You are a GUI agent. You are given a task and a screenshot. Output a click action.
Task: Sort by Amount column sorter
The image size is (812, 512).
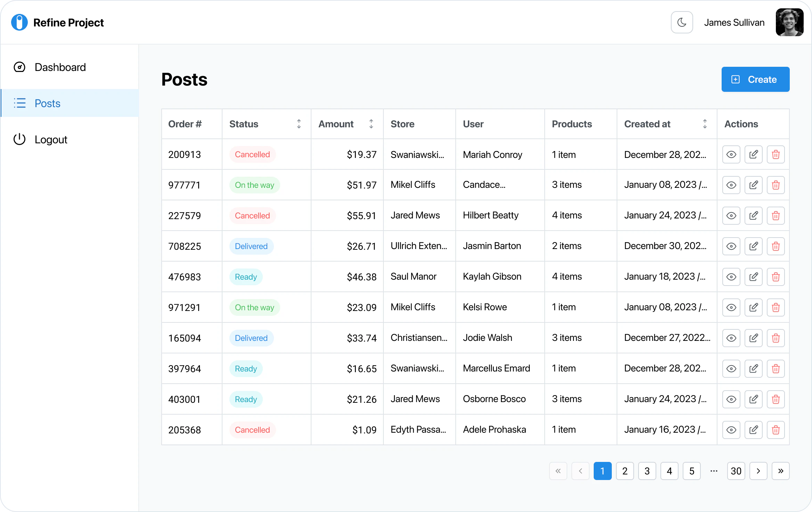click(371, 124)
